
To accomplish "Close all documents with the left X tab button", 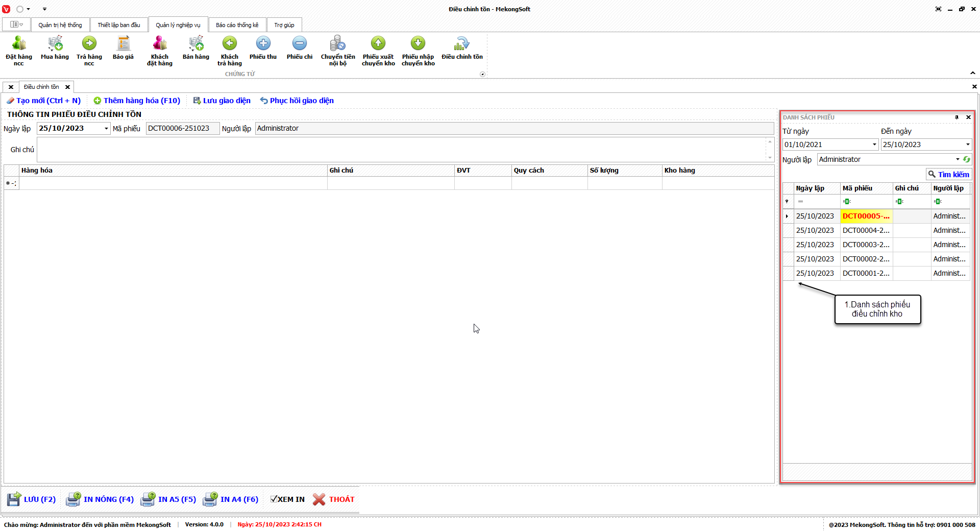I will click(11, 87).
